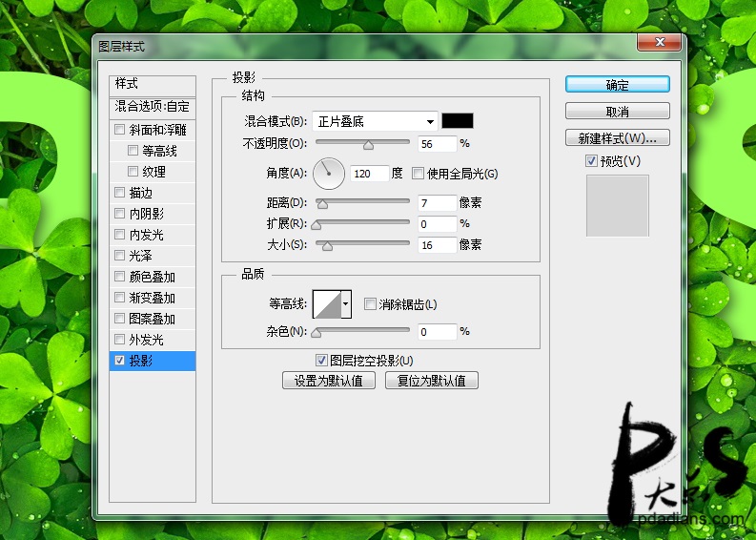Screen dimensions: 756x540
Task: Click the angle dial control
Action: (329, 174)
